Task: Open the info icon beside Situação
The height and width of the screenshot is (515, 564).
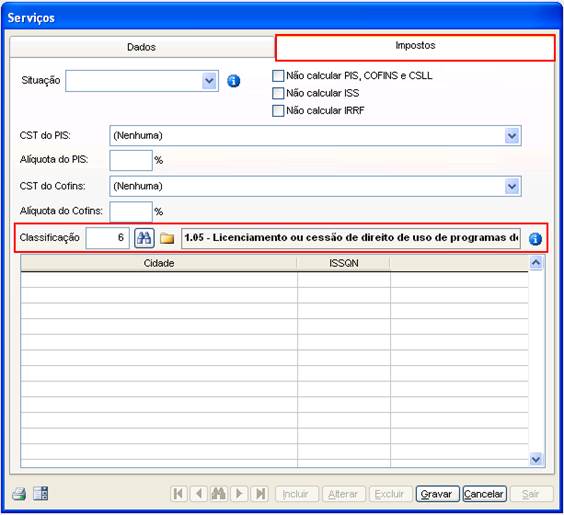Action: [233, 81]
